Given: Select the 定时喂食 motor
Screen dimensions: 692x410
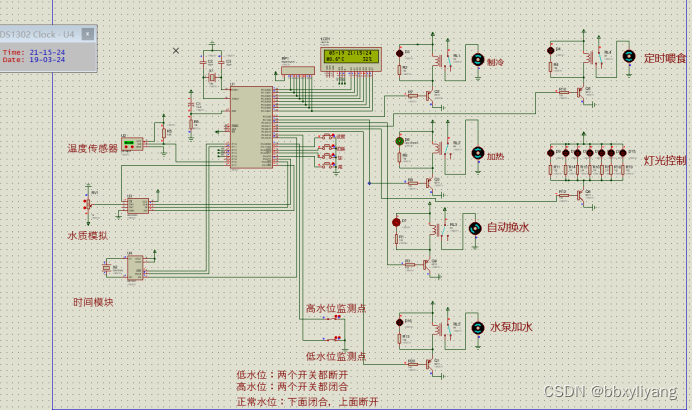Looking at the screenshot, I should [x=629, y=56].
